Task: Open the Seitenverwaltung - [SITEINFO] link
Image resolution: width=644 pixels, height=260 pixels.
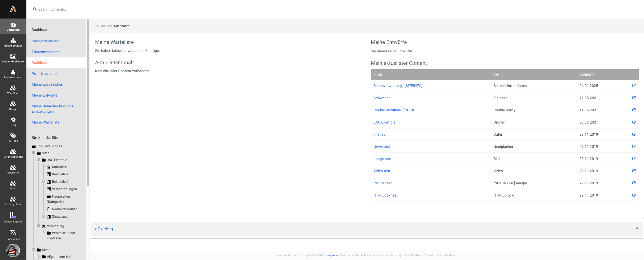Action: [x=398, y=86]
